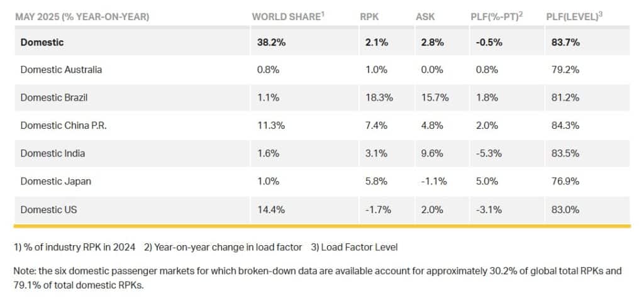Click the note about six domestic markets
Viewport: 644px width, 298px height.
coord(318,278)
